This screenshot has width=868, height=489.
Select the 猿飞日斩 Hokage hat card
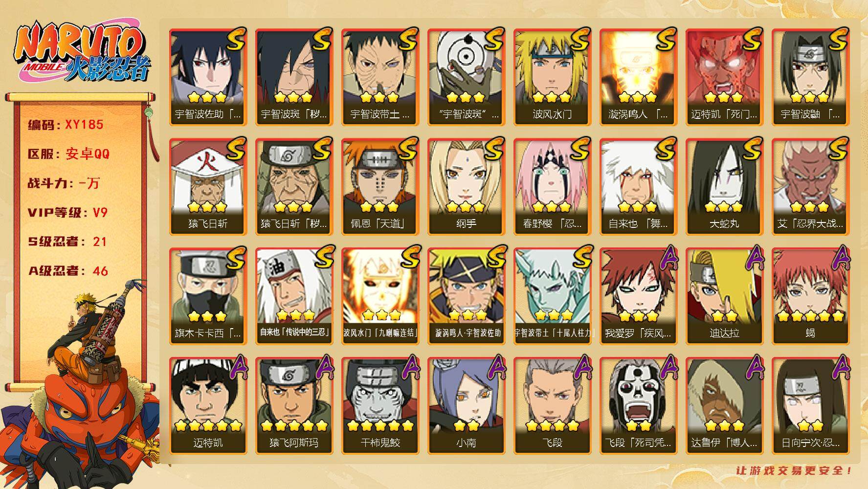click(208, 187)
